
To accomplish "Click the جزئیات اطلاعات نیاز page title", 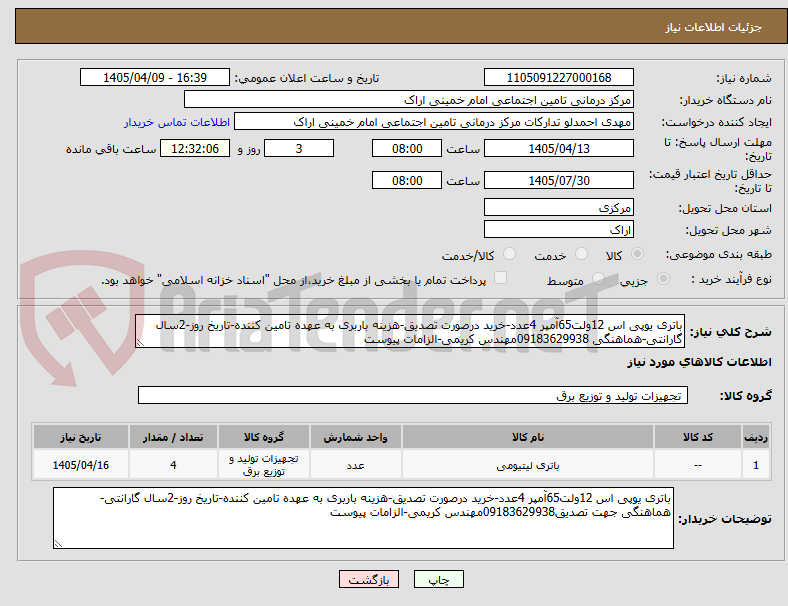I will pyautogui.click(x=714, y=27).
